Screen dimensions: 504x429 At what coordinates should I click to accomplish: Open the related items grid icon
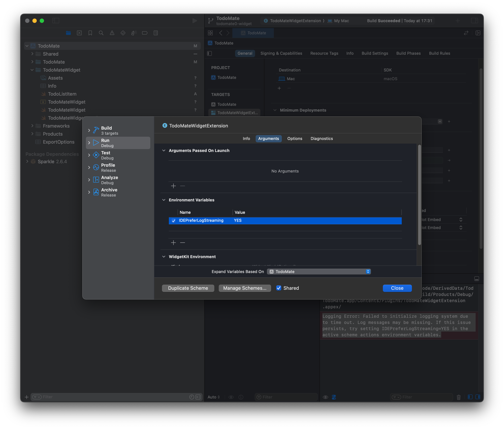coord(210,33)
